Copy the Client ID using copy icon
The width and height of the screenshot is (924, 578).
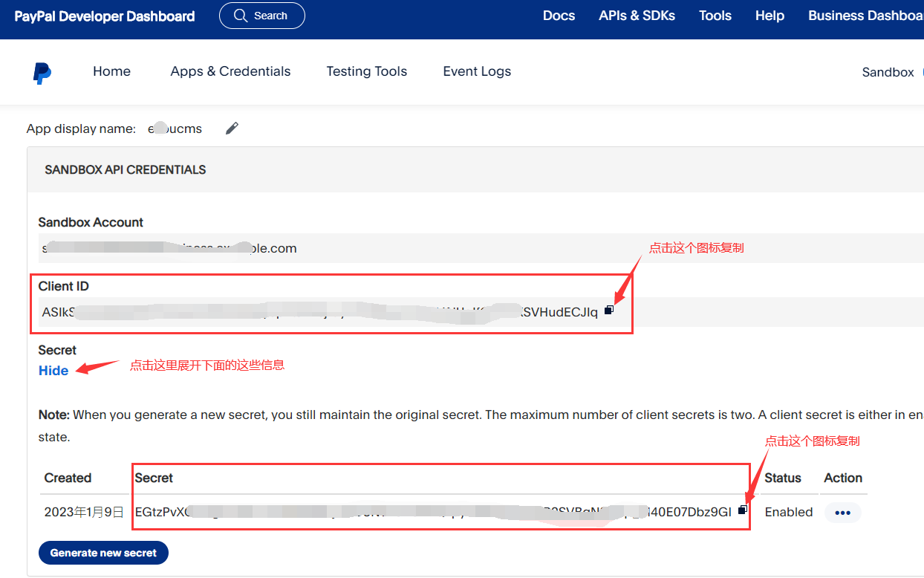click(609, 310)
